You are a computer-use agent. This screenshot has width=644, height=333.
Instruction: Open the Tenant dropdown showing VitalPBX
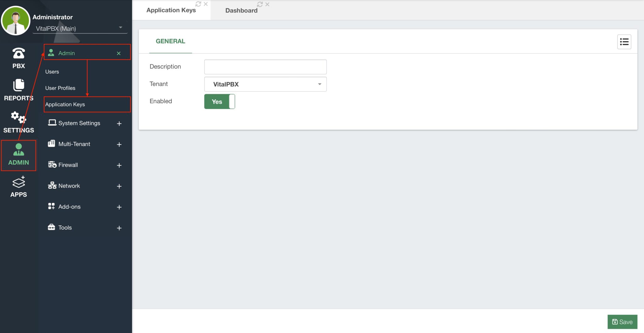(265, 84)
